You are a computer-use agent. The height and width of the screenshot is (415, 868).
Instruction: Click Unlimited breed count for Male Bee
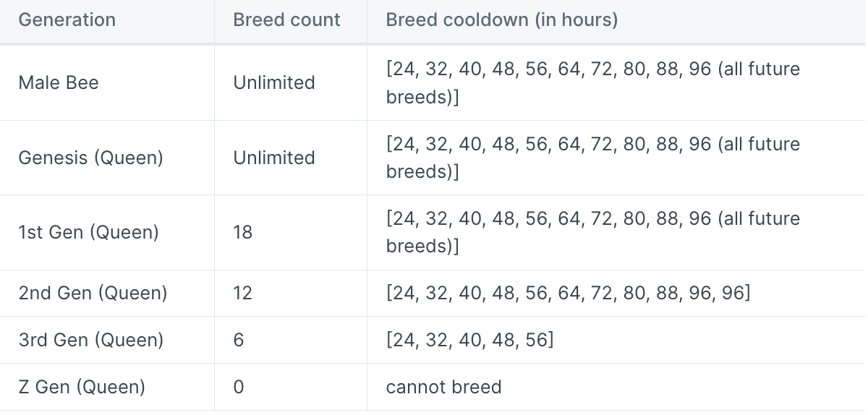point(274,83)
